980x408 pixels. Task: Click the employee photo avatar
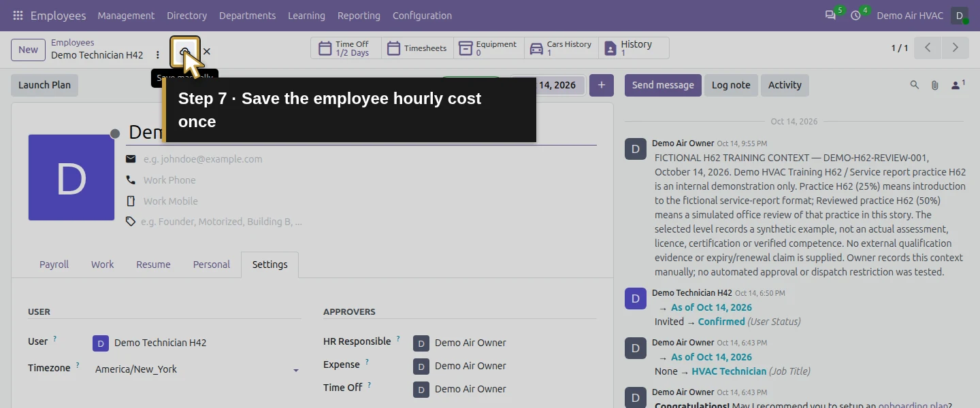(71, 177)
